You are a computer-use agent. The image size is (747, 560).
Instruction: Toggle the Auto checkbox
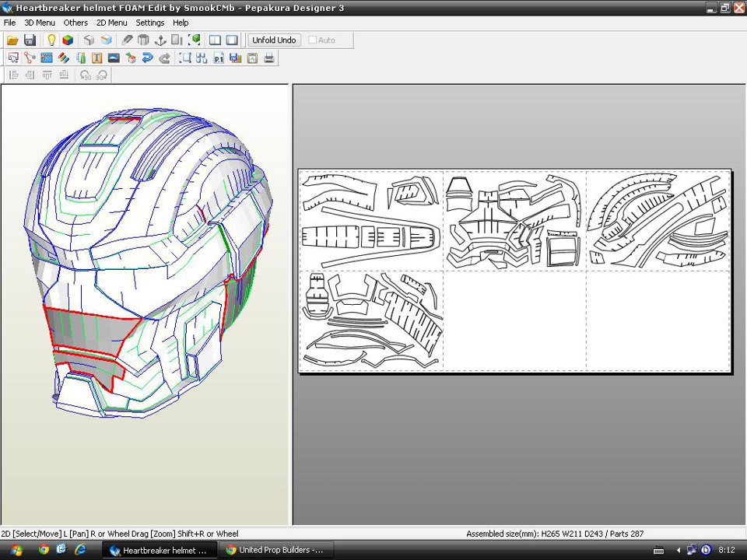tap(313, 40)
